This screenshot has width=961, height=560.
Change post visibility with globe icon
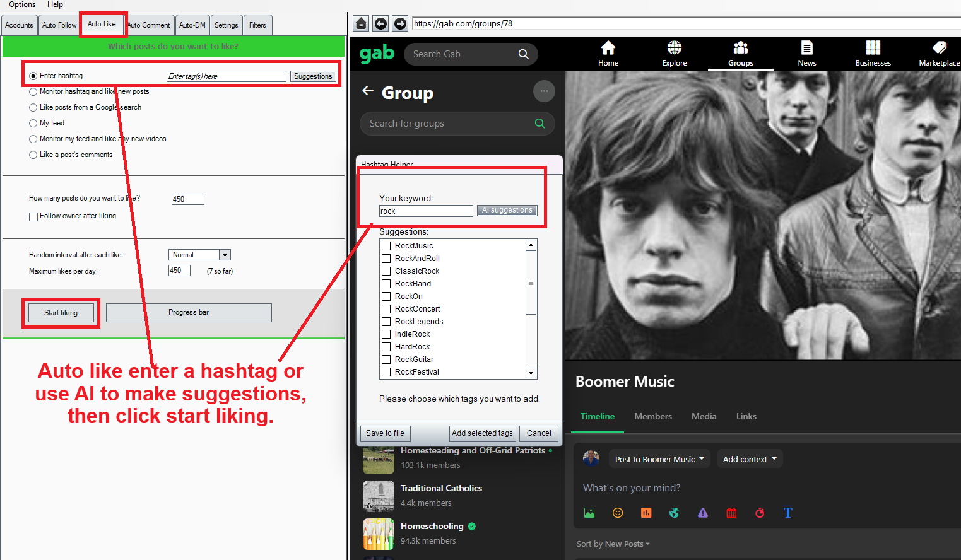coord(675,513)
